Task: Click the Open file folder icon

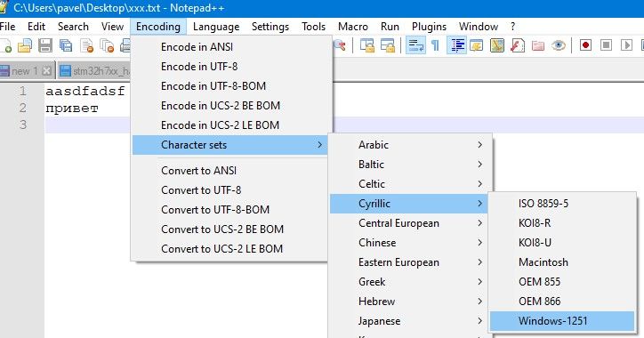Action: coord(25,45)
